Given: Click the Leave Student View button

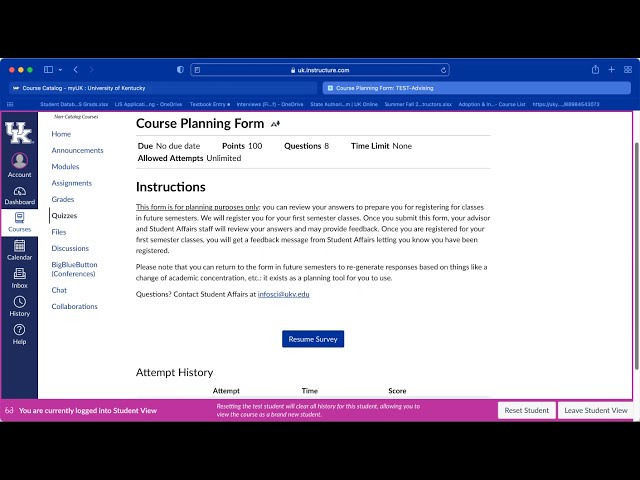Looking at the screenshot, I should click(x=596, y=410).
